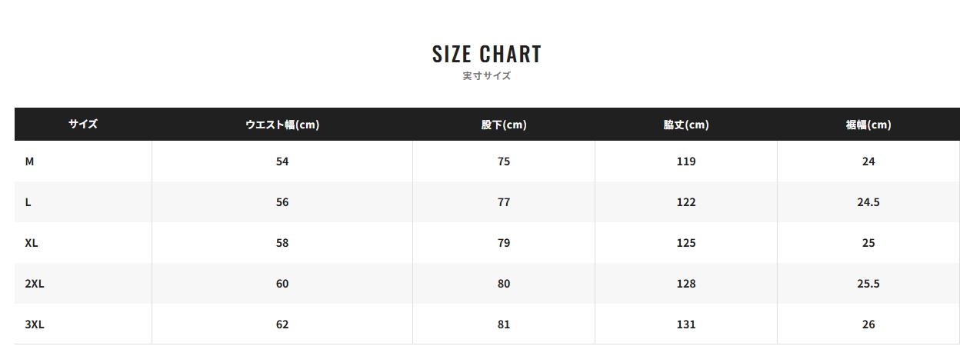The image size is (980, 356).
Task: Click the 股下(cm) column header
Action: pyautogui.click(x=504, y=125)
